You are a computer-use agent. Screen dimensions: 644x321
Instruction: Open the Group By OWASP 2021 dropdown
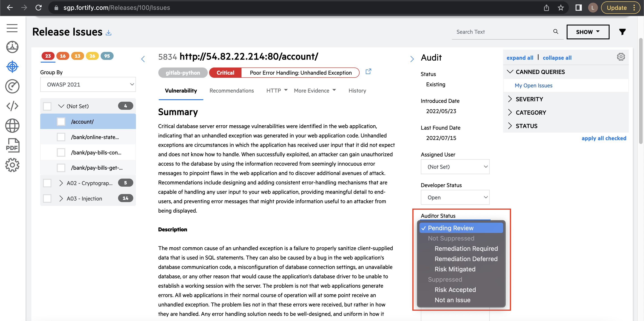pos(88,84)
